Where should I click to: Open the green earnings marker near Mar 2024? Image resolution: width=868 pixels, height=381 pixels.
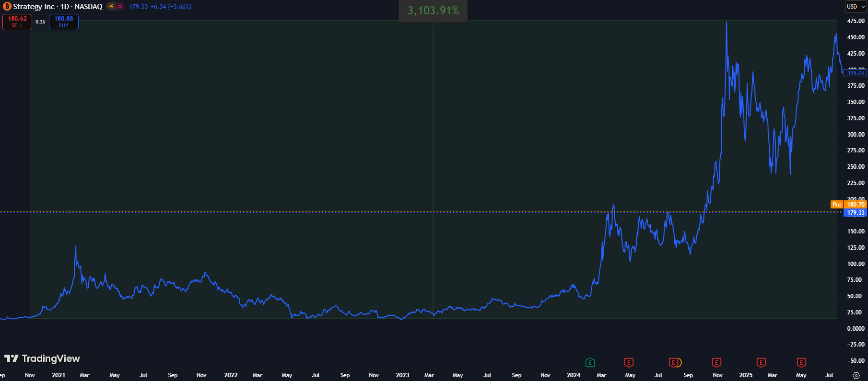point(590,362)
